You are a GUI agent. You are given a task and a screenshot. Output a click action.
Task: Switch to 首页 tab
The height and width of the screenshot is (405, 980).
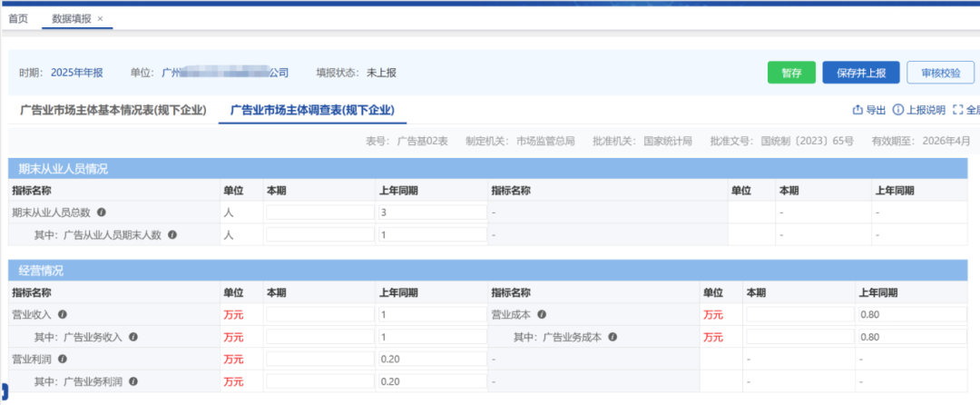(x=18, y=19)
